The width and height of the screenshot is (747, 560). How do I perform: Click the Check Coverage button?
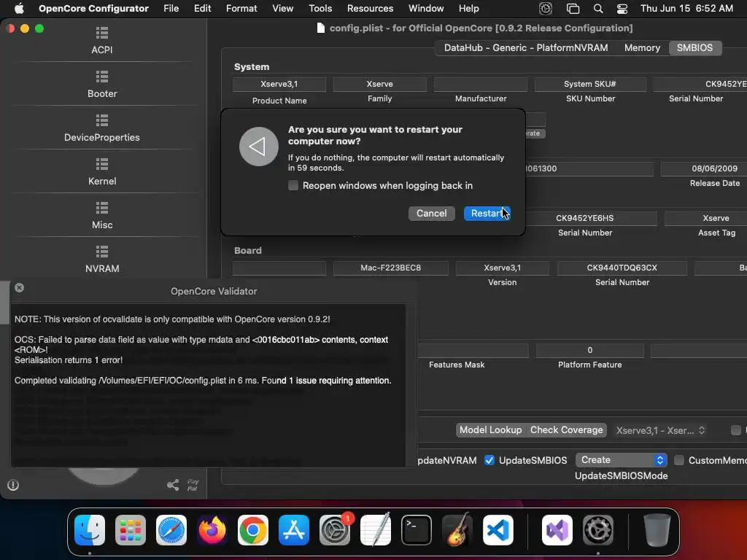tap(566, 430)
